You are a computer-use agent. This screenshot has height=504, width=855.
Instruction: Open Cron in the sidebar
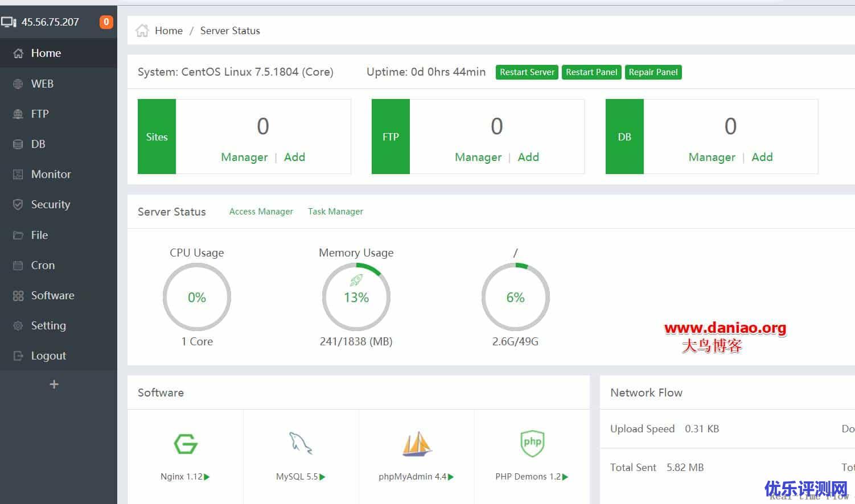point(59,265)
